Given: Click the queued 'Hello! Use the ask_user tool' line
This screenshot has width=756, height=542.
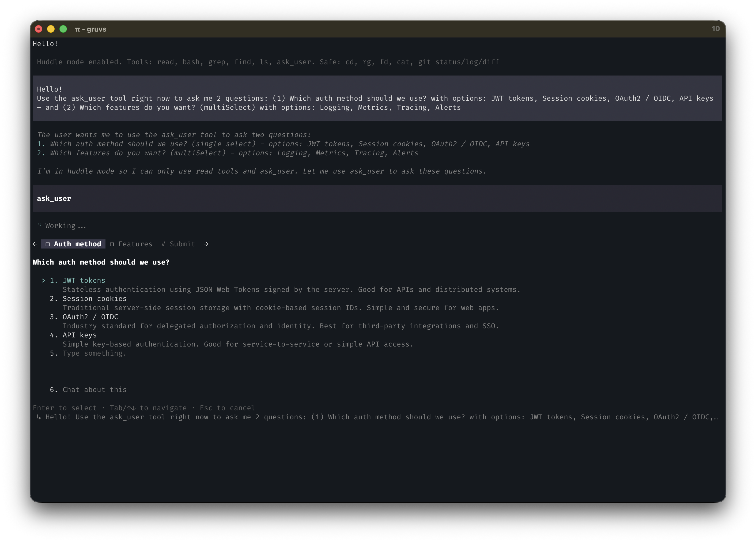Looking at the screenshot, I should coord(381,417).
